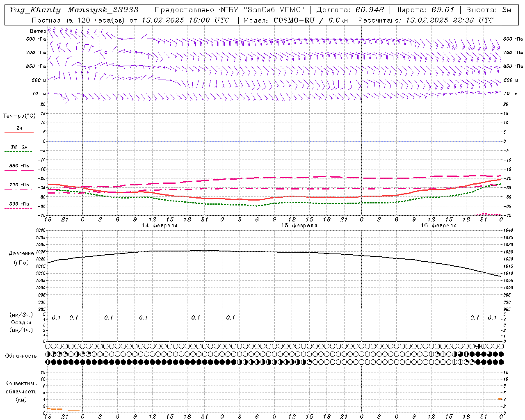Image resolution: width=525 pixels, height=420 pixels.
Task: Select the Модель COSMO-RU / 6.6км text
Action: point(295,20)
